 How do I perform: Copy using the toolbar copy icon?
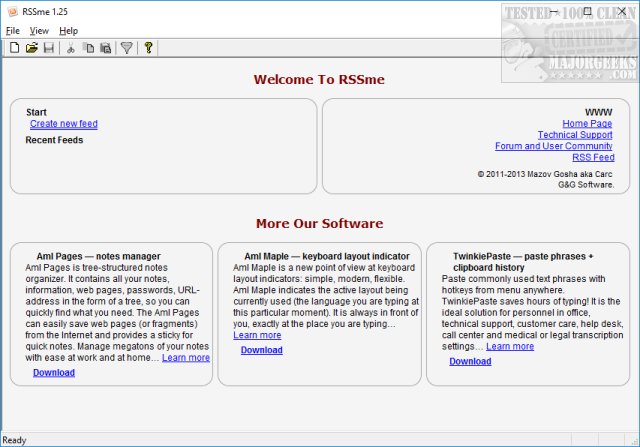pos(89,48)
